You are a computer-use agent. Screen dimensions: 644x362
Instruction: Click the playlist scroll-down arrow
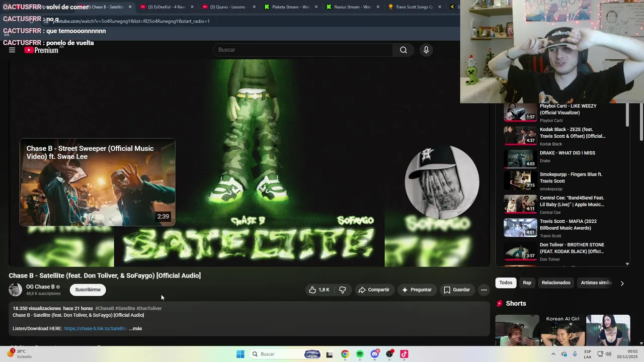point(627,263)
